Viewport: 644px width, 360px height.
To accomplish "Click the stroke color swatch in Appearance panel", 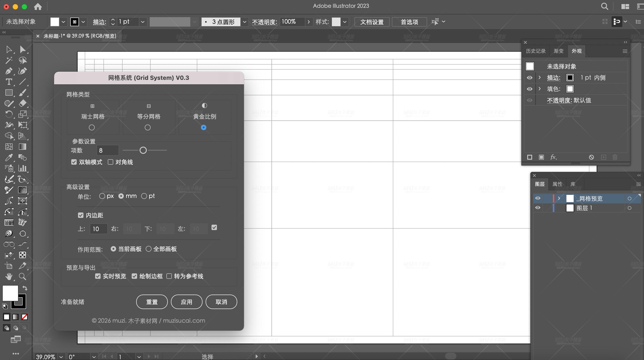I will [570, 78].
